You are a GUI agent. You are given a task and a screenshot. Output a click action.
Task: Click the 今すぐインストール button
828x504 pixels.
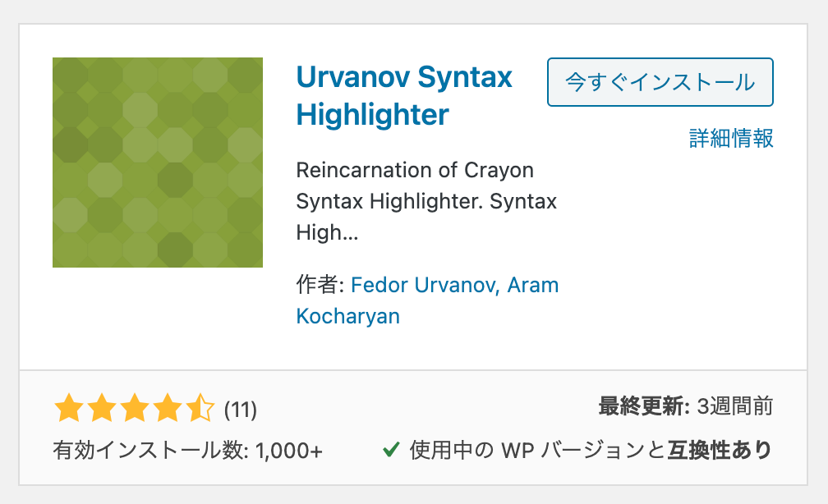[660, 82]
